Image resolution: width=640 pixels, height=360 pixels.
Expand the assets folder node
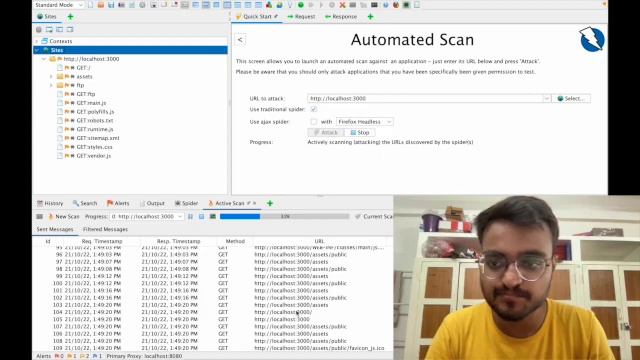[x=51, y=76]
